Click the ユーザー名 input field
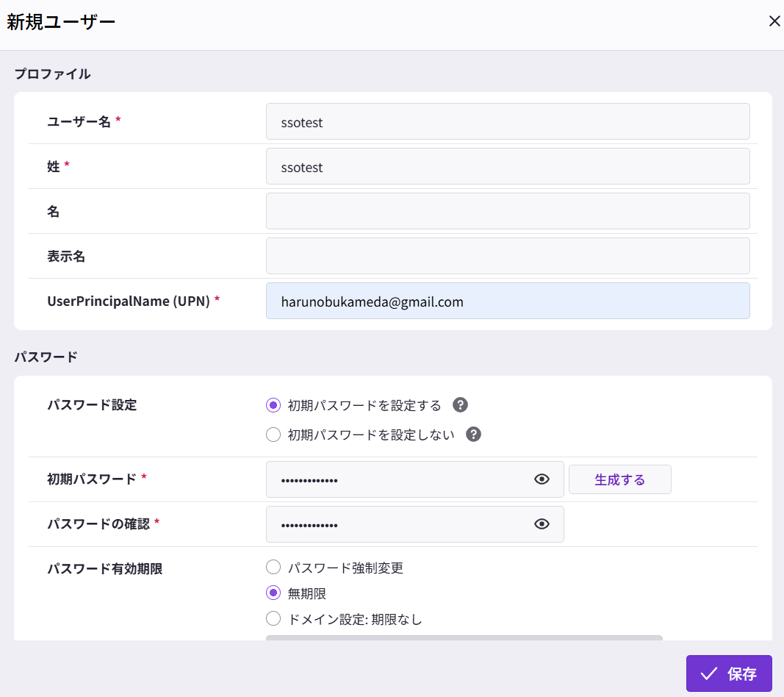784x697 pixels. (x=507, y=122)
